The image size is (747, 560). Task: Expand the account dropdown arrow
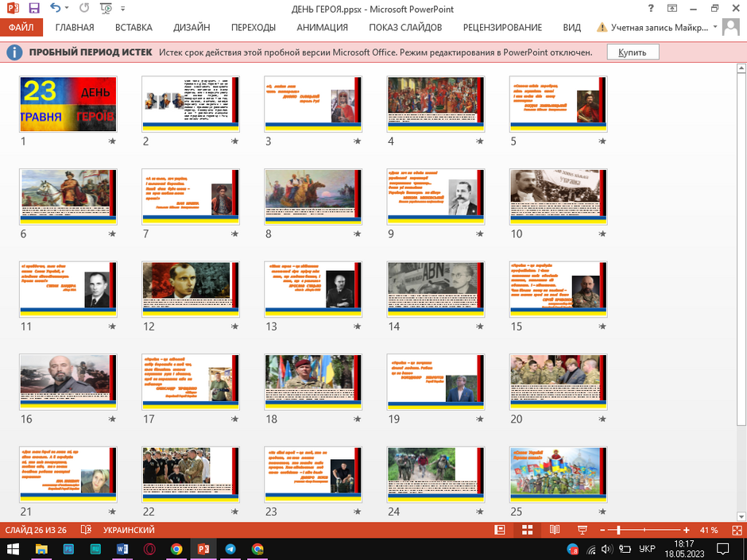point(715,27)
